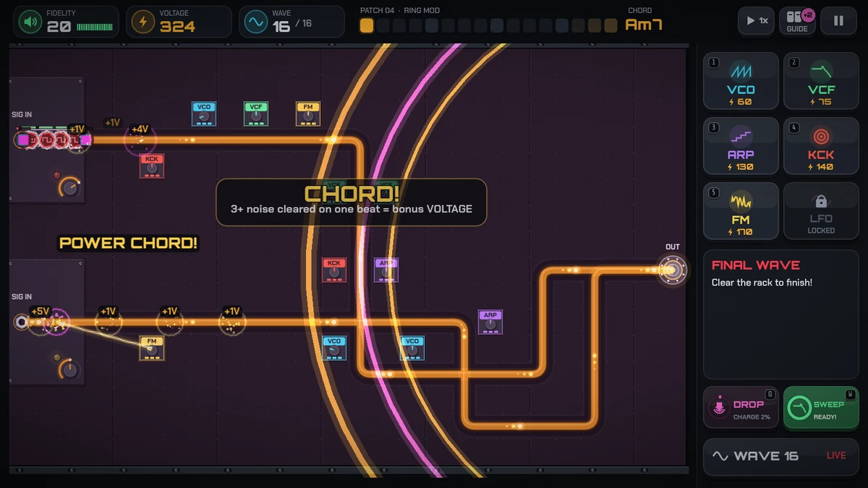The width and height of the screenshot is (868, 488).
Task: Click the Fidelity level bar
Action: click(95, 27)
